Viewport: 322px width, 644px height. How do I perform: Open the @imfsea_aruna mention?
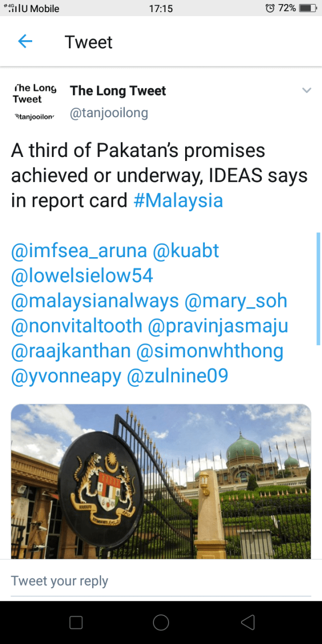(79, 251)
